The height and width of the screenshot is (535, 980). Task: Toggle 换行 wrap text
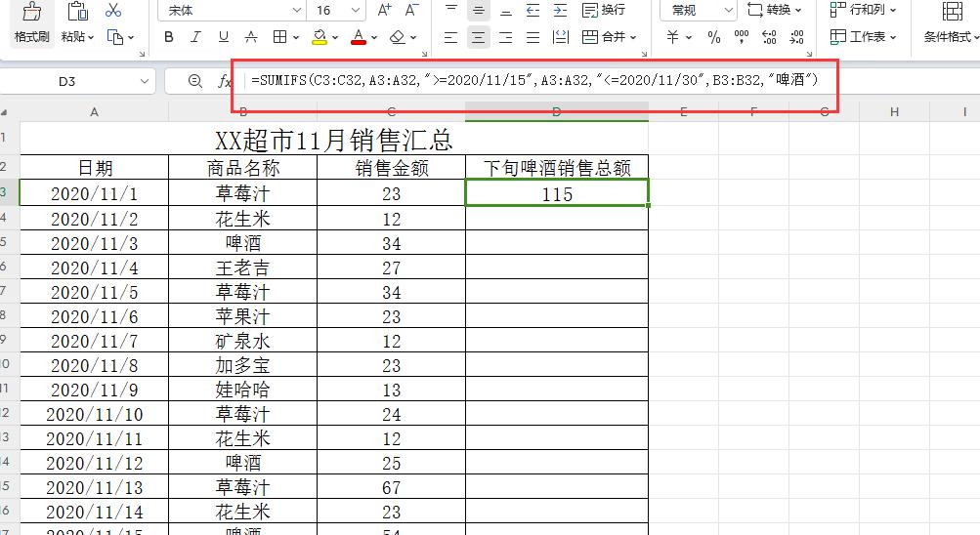[x=603, y=10]
